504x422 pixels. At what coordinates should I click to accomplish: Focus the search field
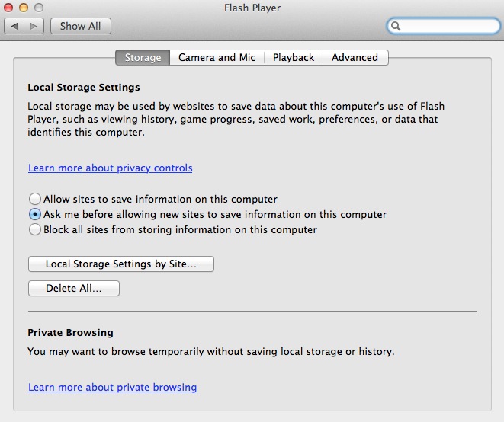click(x=444, y=26)
